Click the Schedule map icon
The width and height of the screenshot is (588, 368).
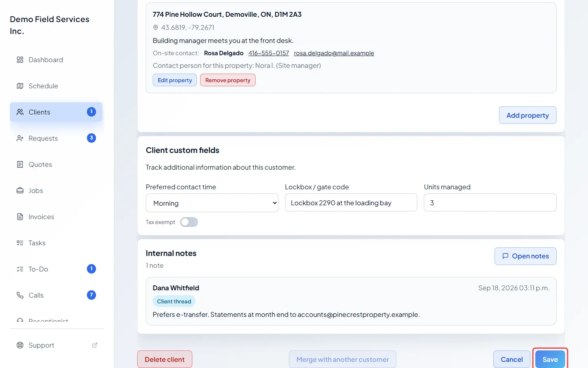pyautogui.click(x=20, y=86)
